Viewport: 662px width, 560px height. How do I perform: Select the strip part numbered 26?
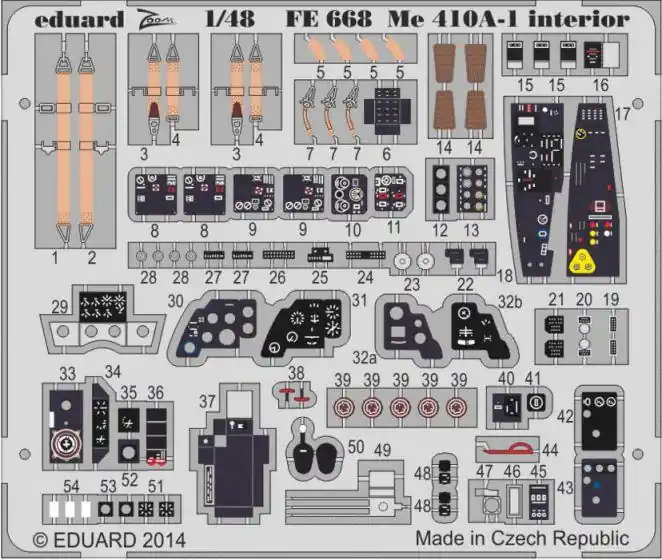pos(278,255)
